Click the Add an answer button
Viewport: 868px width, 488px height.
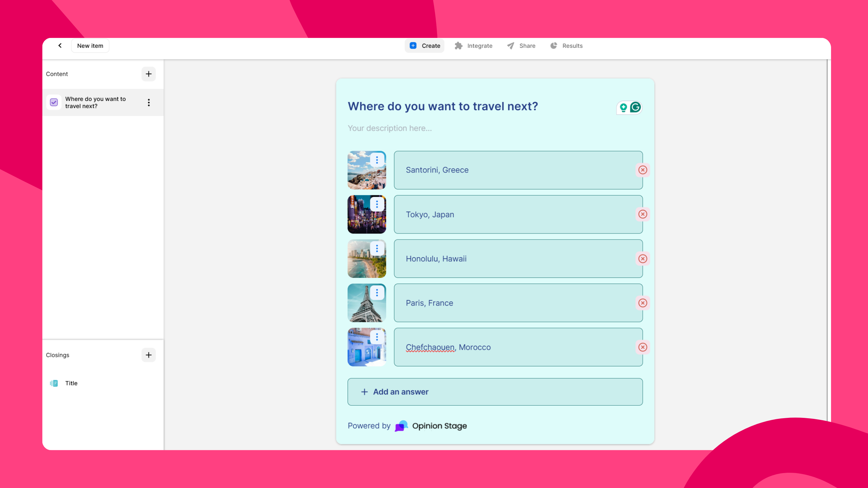click(495, 392)
